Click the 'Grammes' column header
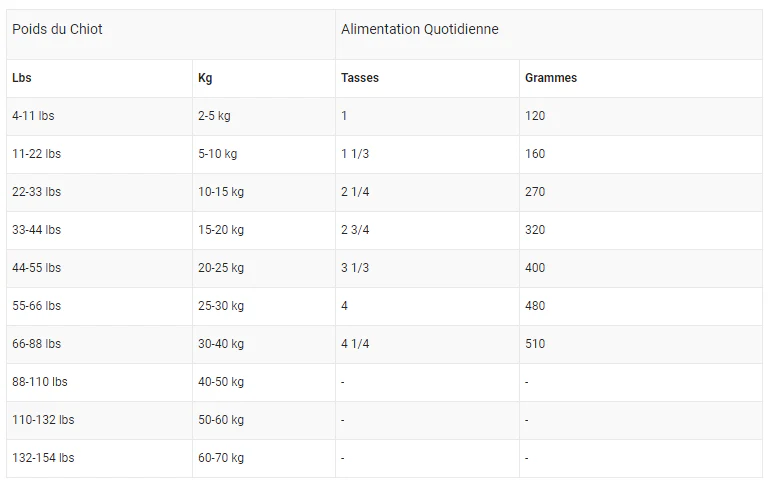Screen dimensions: 769x487 click(x=550, y=78)
